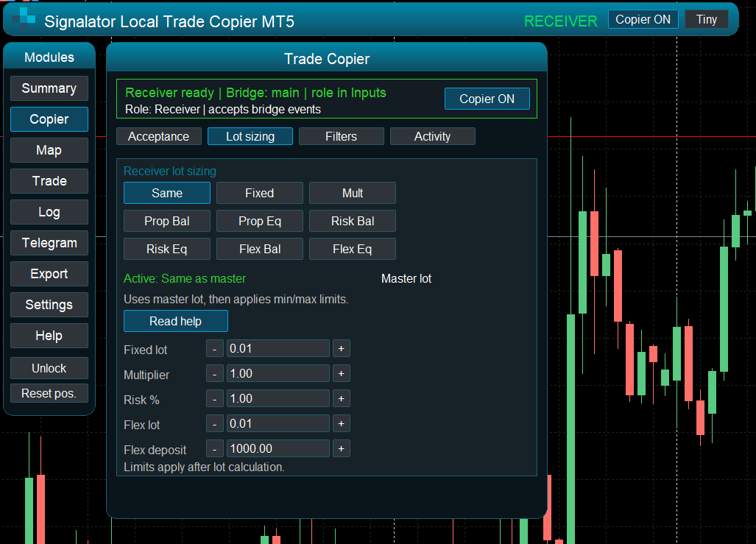Viewport: 756px width, 544px height.
Task: Click the 'Modules' panel header
Action: point(49,57)
